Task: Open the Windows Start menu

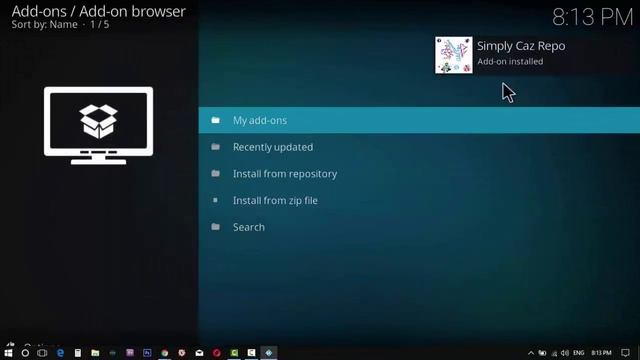Action: [8, 353]
